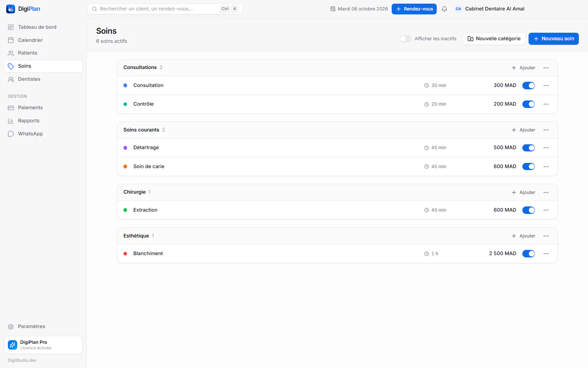This screenshot has width=588, height=368.
Task: Open options menu for Consultation row
Action: pos(546,85)
